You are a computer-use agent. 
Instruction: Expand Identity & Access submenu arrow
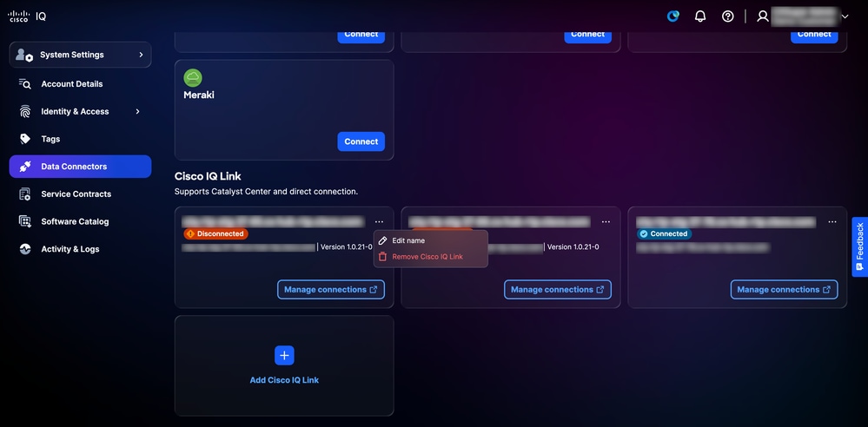tap(138, 111)
